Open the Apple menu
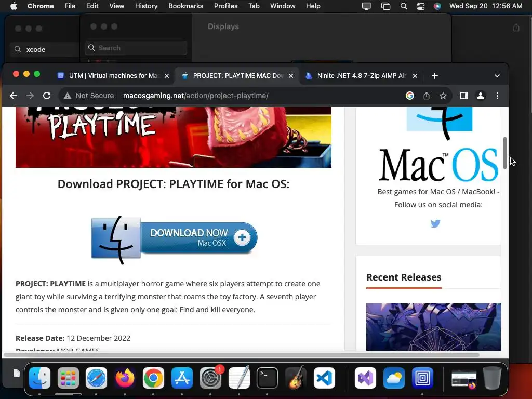532x399 pixels. [14, 6]
